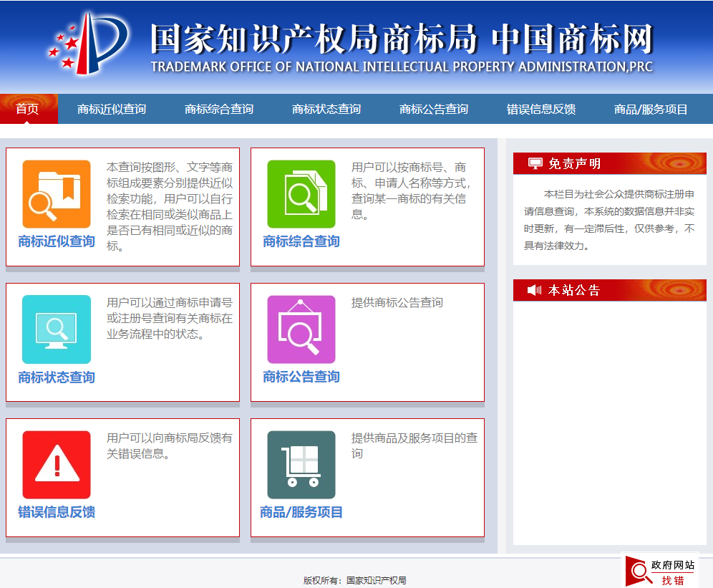Click the green comprehensive trademark search icon
Image resolution: width=713 pixels, height=588 pixels.
[301, 194]
